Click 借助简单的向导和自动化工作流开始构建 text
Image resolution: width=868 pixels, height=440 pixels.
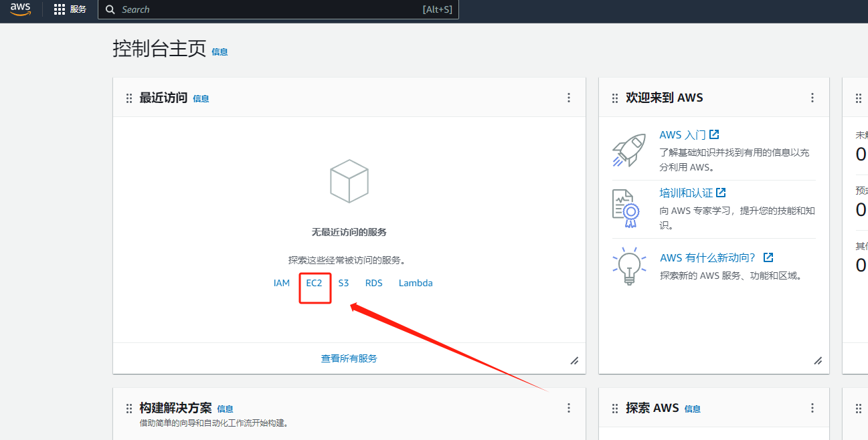(214, 423)
